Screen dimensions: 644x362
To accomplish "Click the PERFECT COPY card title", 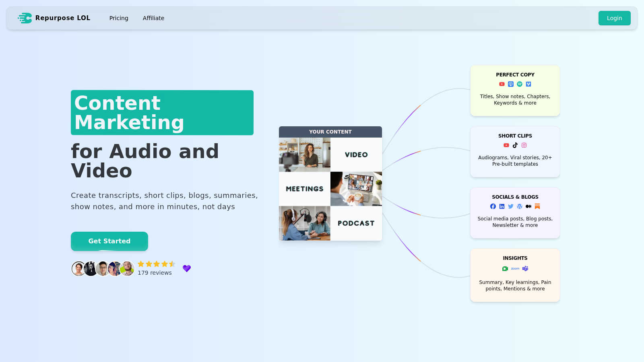I will 515,75.
